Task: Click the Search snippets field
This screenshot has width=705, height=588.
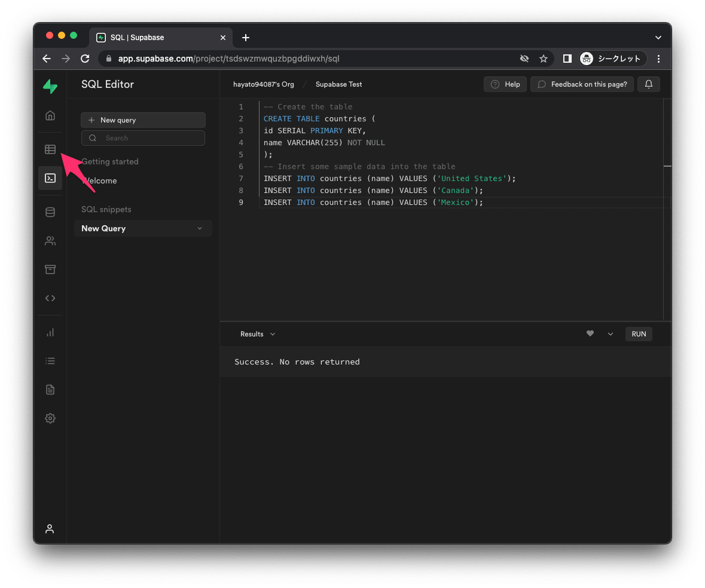Action: pos(143,138)
